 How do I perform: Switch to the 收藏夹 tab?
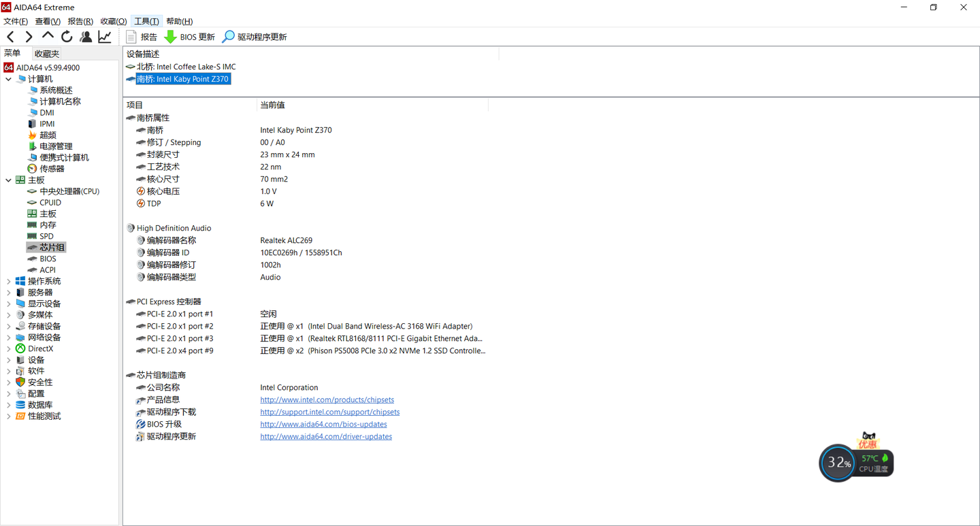tap(46, 53)
